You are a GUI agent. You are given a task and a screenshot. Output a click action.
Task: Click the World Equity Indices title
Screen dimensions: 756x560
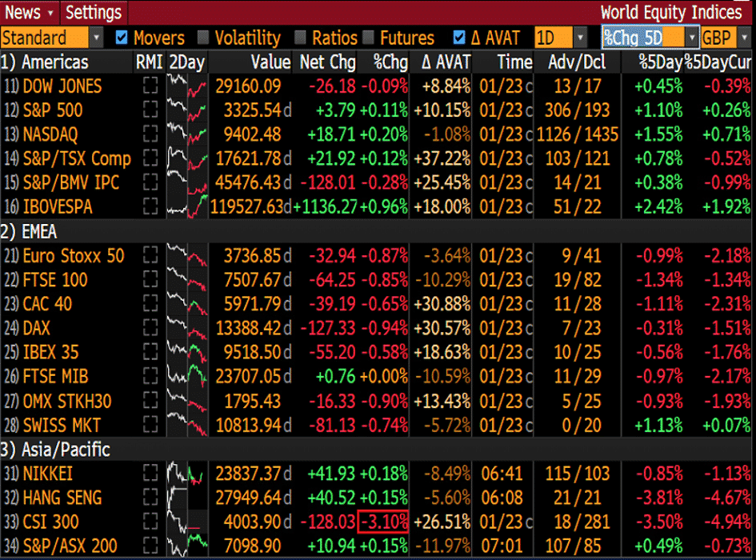[670, 12]
